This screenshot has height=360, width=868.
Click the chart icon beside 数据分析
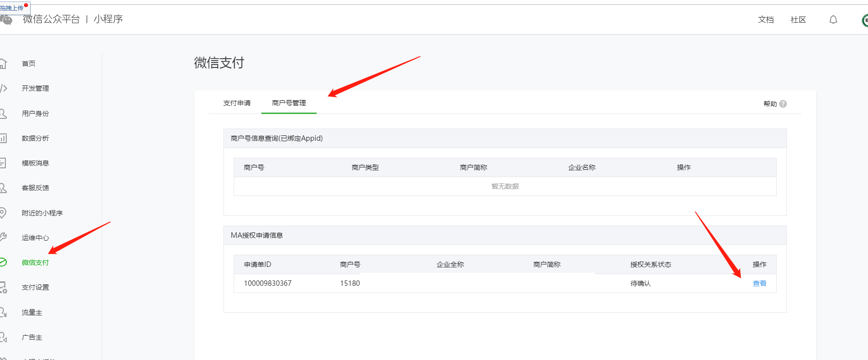click(3, 138)
